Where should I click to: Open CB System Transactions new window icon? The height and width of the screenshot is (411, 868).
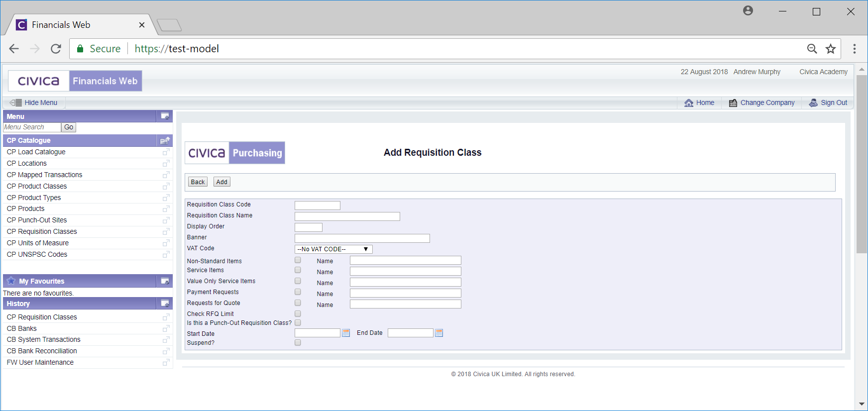(x=166, y=340)
